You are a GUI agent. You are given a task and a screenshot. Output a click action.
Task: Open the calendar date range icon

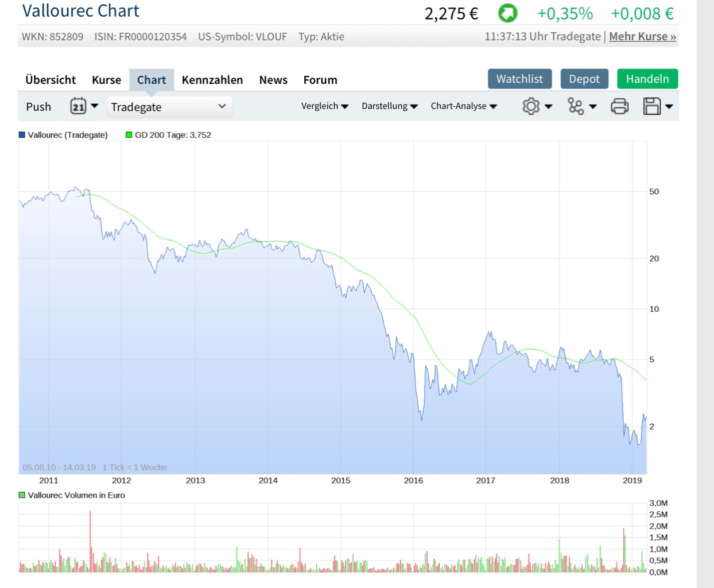[x=79, y=106]
